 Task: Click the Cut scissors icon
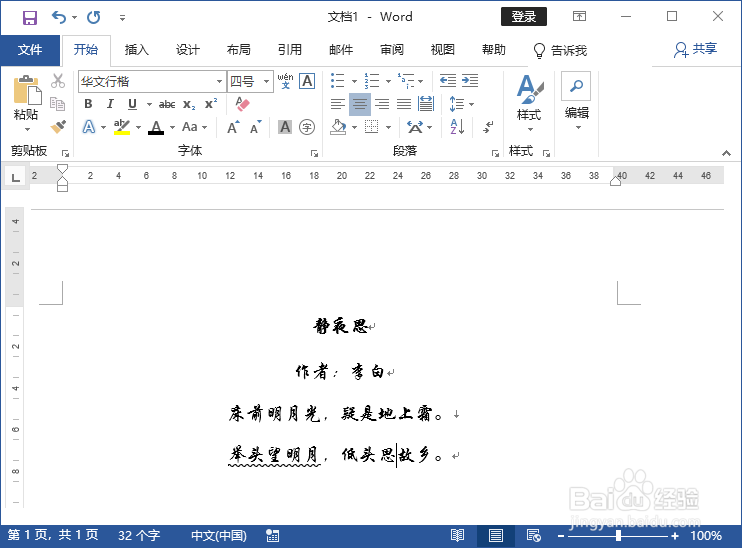click(58, 81)
